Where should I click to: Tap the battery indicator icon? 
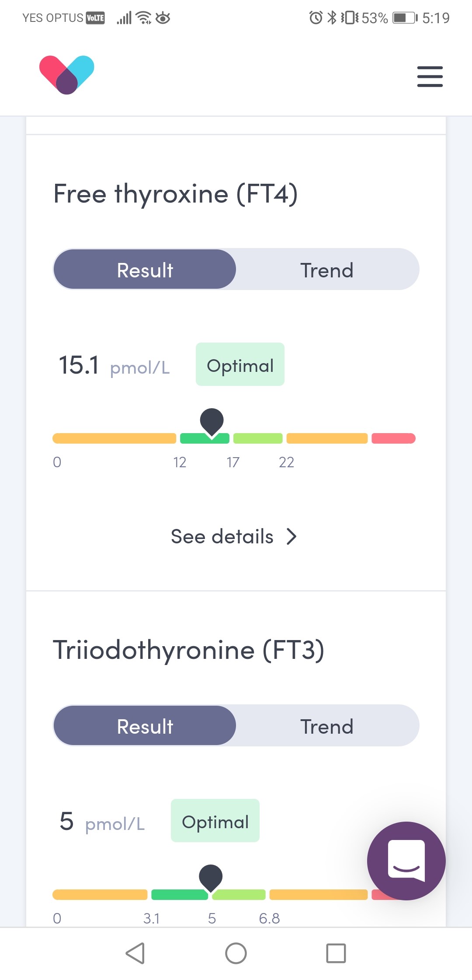[405, 18]
